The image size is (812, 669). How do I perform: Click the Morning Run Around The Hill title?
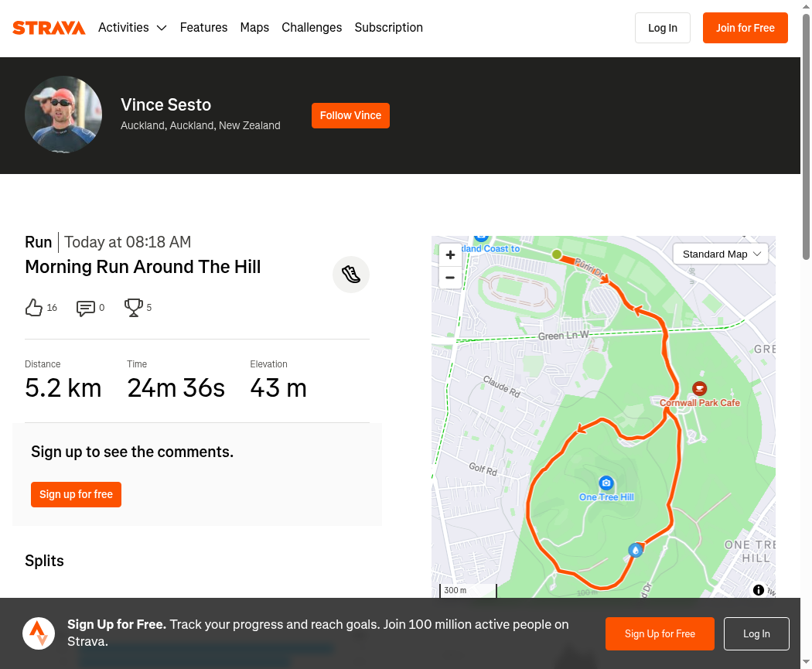click(x=143, y=267)
